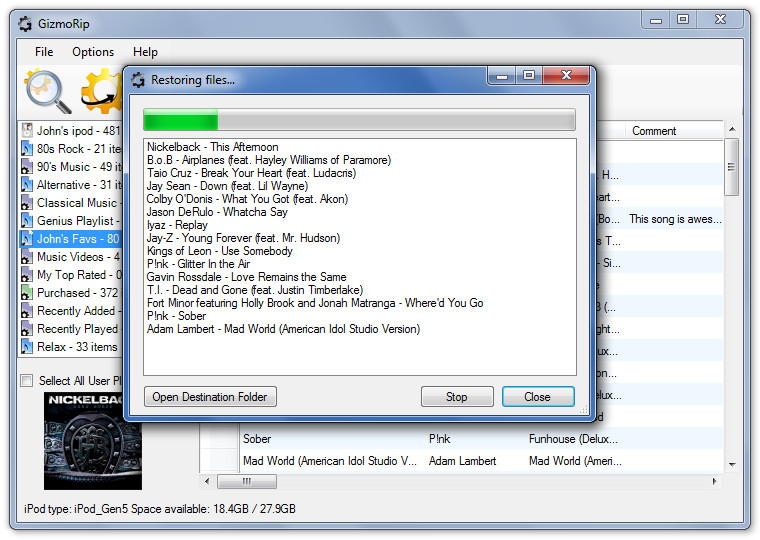Minimize the Restoring files dialog
The height and width of the screenshot is (540, 760).
click(x=502, y=76)
